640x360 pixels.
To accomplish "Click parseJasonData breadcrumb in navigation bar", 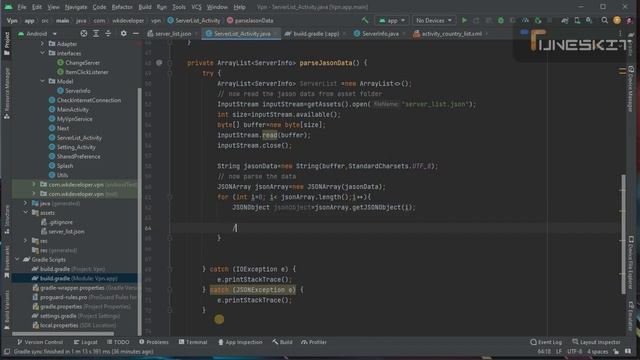I will (x=250, y=20).
